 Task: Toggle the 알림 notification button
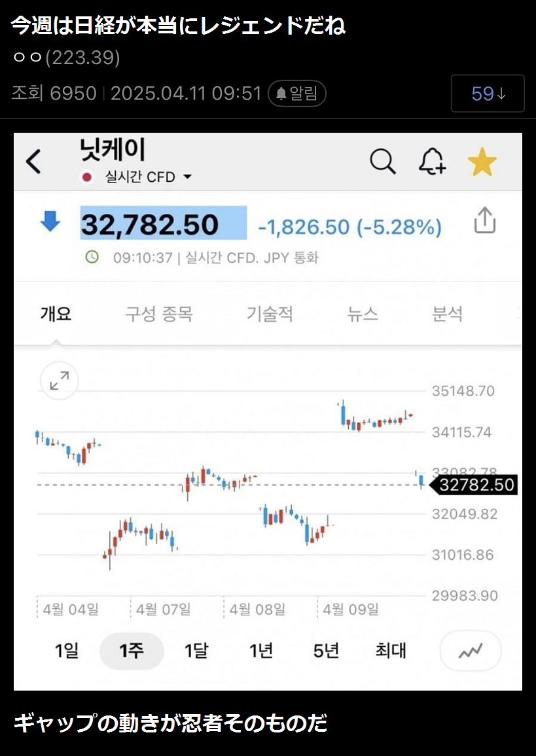pyautogui.click(x=297, y=94)
